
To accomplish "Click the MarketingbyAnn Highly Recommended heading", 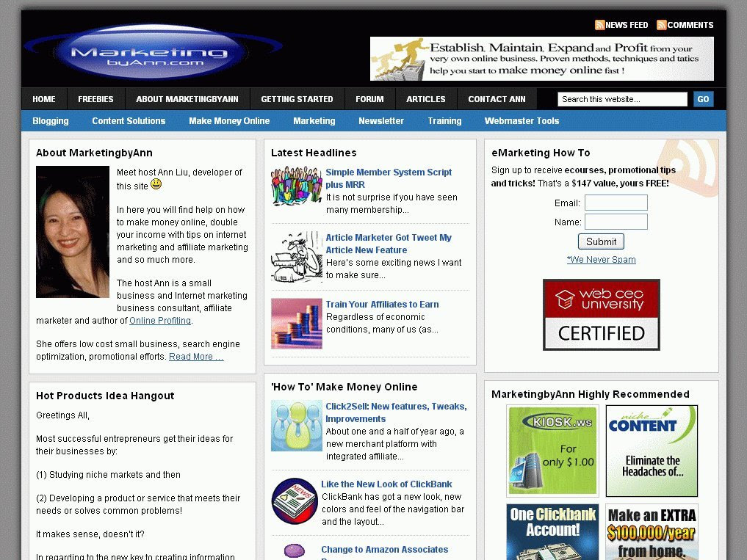I will tap(591, 394).
